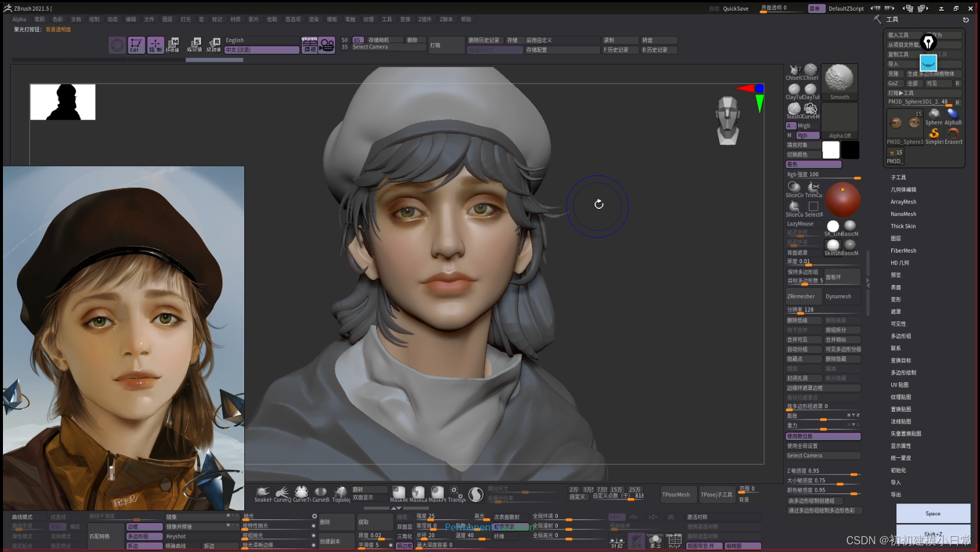Image resolution: width=980 pixels, height=552 pixels.
Task: Expand the 显示属性 display properties section
Action: pyautogui.click(x=901, y=446)
